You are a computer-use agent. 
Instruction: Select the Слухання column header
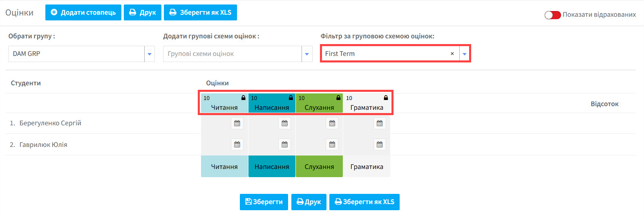coord(320,103)
